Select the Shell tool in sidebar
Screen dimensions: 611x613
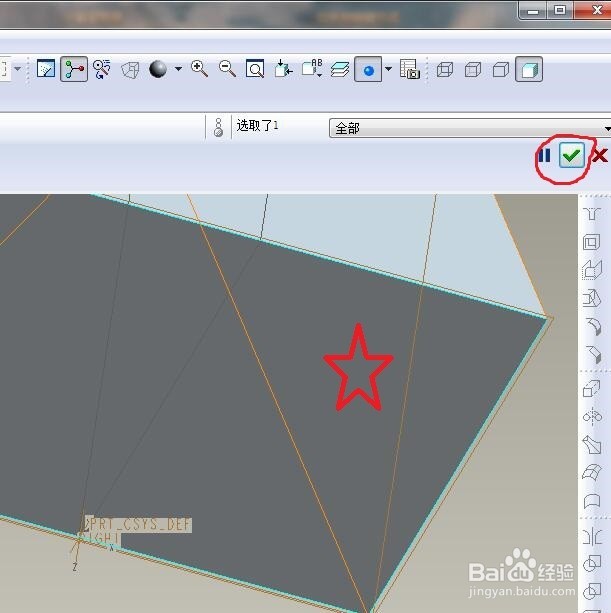click(591, 242)
